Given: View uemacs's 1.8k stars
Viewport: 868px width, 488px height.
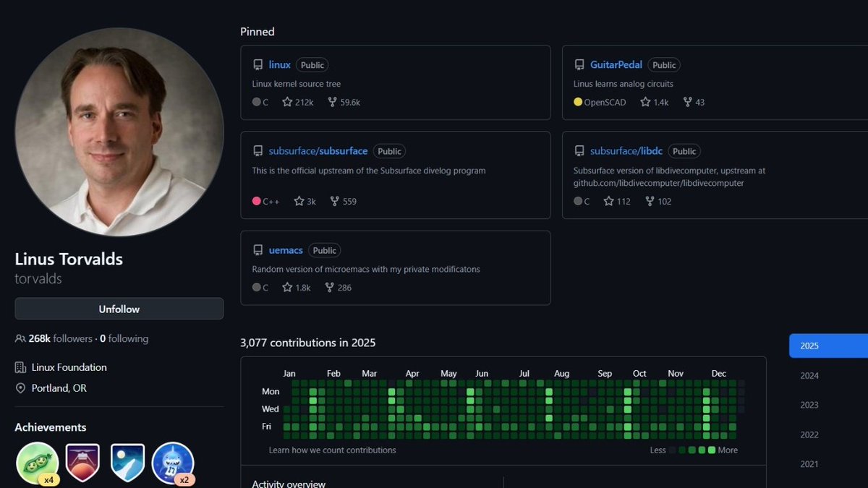Looking at the screenshot, I should [x=297, y=287].
